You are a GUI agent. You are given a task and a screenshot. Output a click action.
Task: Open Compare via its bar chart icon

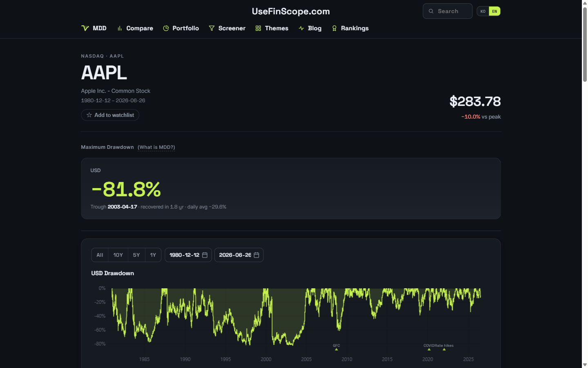click(120, 28)
